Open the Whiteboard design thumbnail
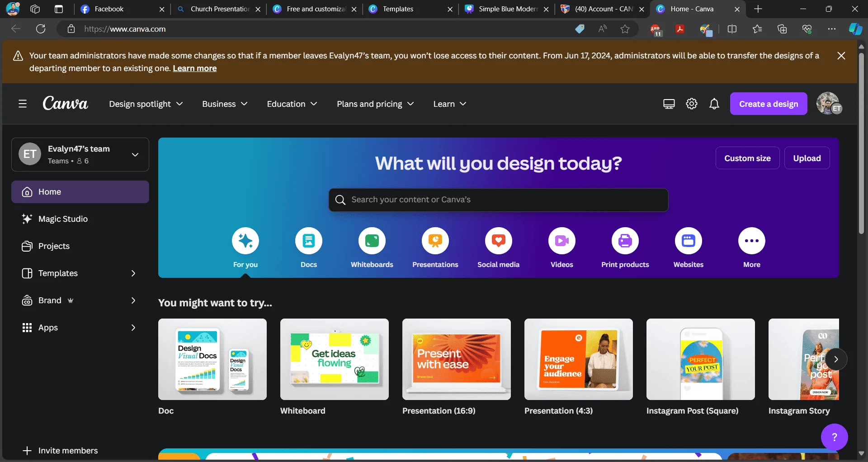This screenshot has width=868, height=462. click(335, 359)
